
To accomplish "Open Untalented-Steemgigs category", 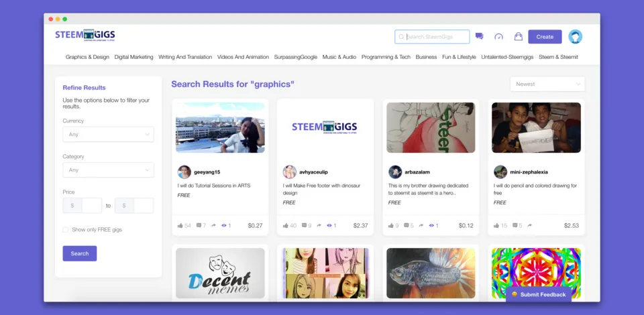I will tap(508, 57).
